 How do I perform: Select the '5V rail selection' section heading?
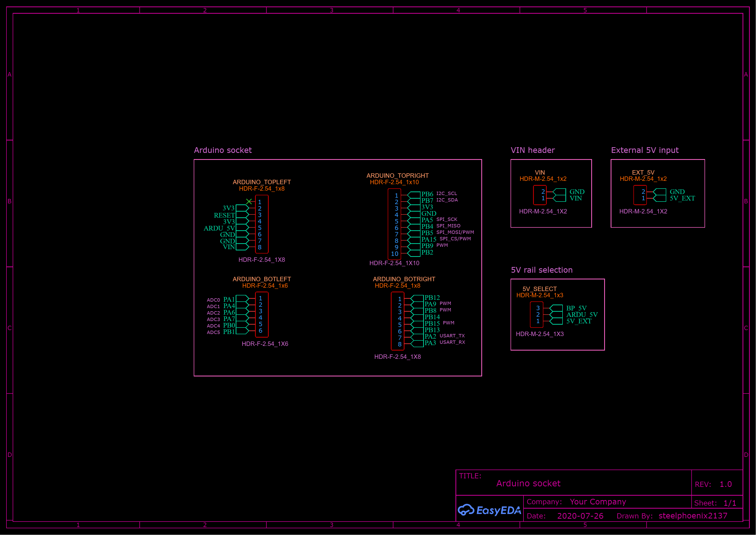[x=542, y=270]
